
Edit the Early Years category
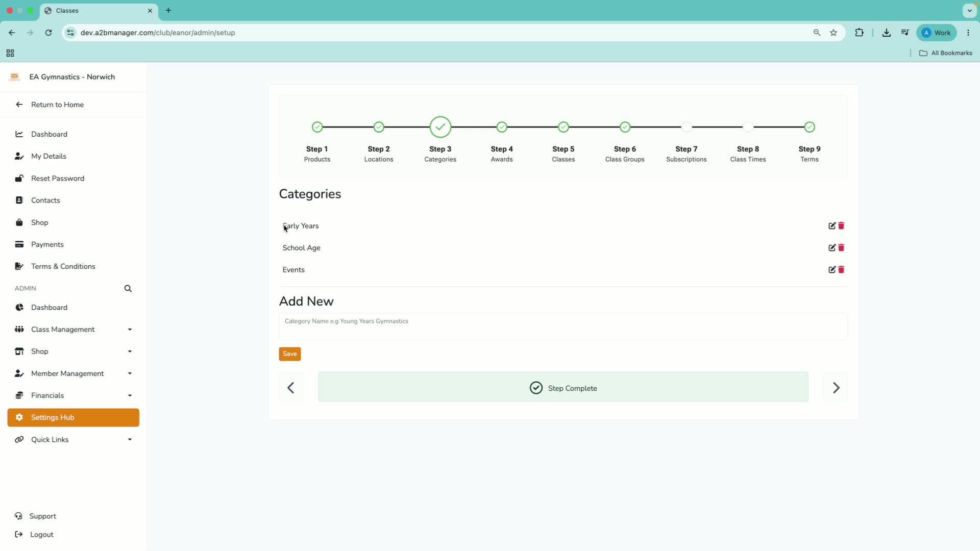pyautogui.click(x=832, y=226)
